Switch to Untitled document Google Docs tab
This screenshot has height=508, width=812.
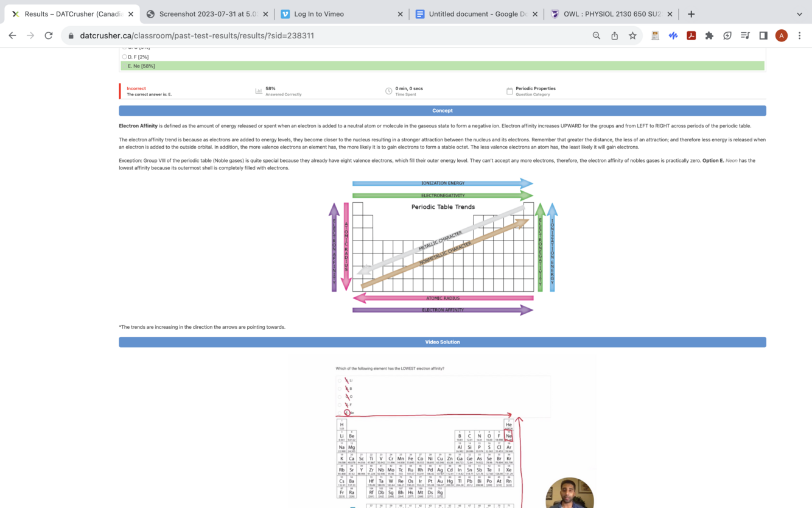pos(476,14)
